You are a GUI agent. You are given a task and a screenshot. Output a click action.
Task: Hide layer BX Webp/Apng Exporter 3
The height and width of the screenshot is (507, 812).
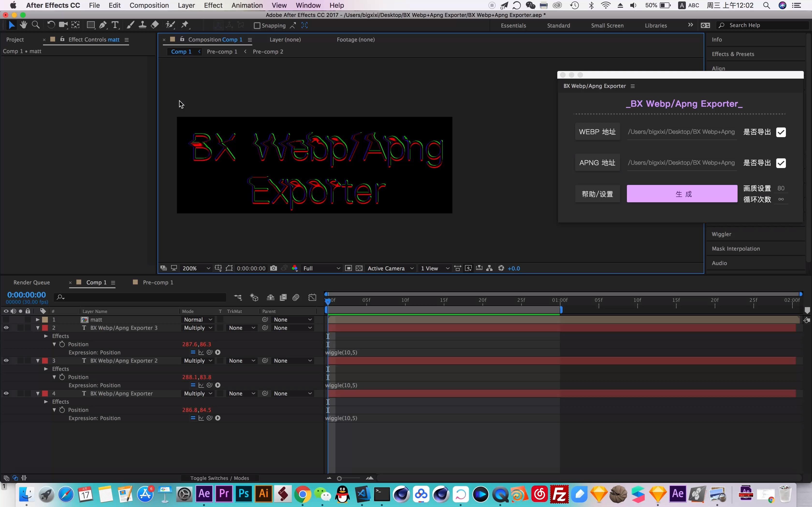coord(6,328)
